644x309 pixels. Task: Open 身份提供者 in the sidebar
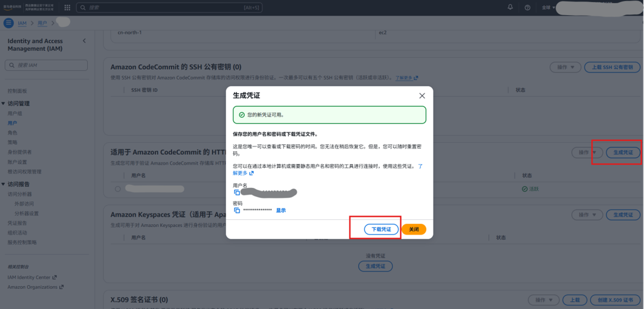[20, 152]
